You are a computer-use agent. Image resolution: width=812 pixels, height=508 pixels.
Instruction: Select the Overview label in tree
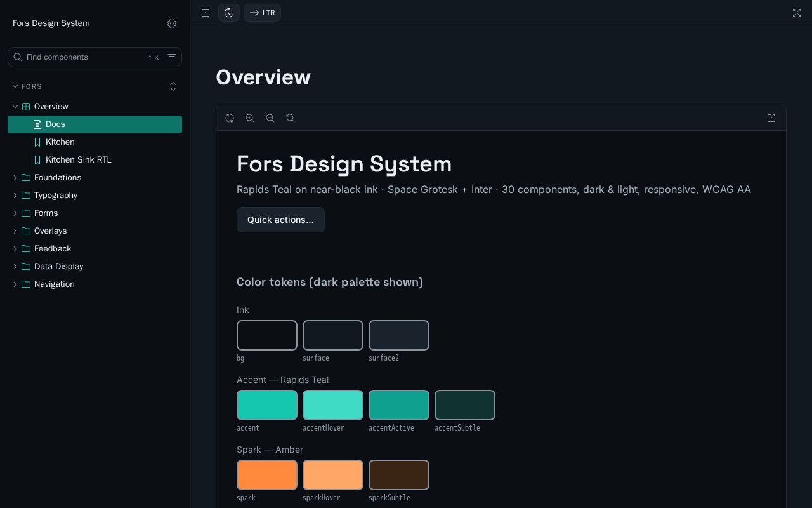tap(51, 107)
